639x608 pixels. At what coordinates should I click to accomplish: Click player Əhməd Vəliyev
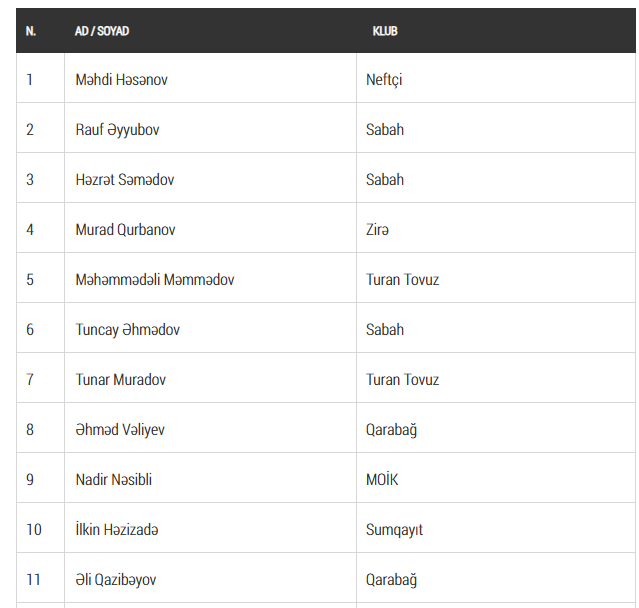coord(120,429)
